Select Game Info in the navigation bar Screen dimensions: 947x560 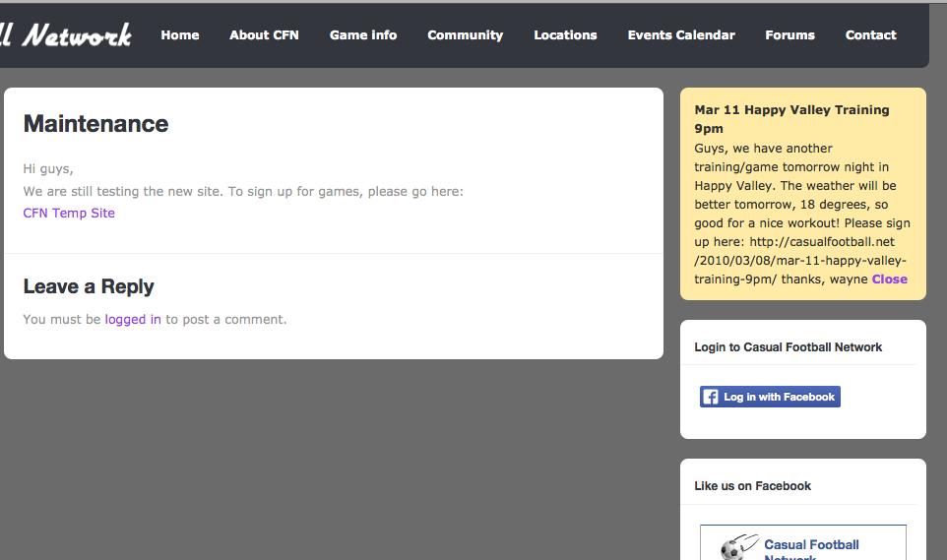363,35
